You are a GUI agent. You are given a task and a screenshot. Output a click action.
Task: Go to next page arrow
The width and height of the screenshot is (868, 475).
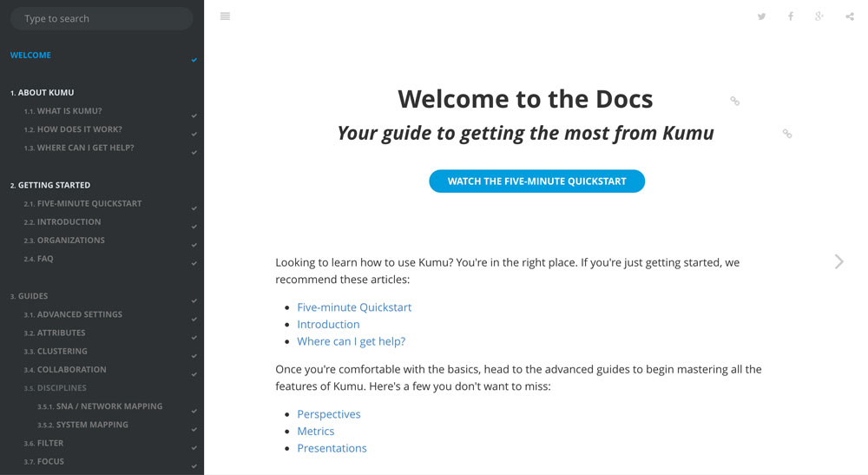click(x=839, y=261)
